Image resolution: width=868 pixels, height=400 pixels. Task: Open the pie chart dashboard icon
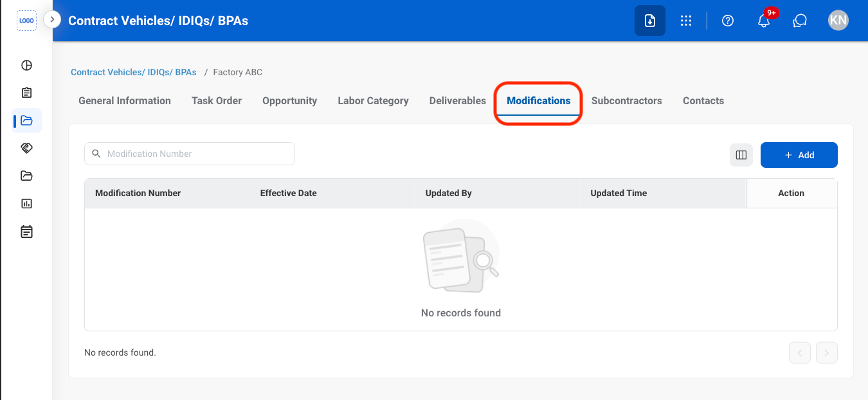26,65
